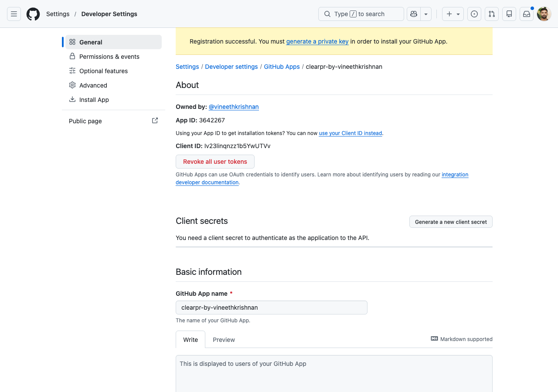This screenshot has width=558, height=392.
Task: Switch to the Preview tab
Action: (x=224, y=340)
